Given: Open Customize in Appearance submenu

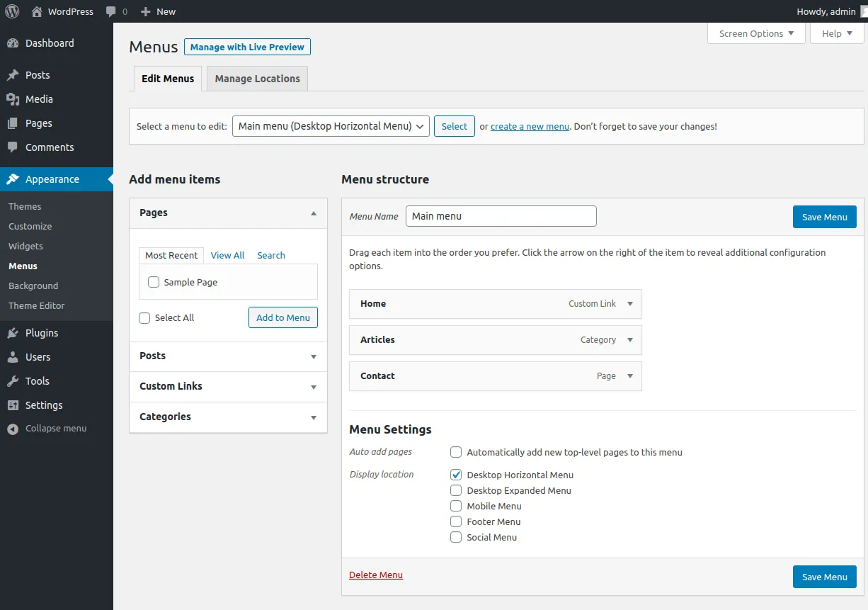Looking at the screenshot, I should tap(30, 226).
